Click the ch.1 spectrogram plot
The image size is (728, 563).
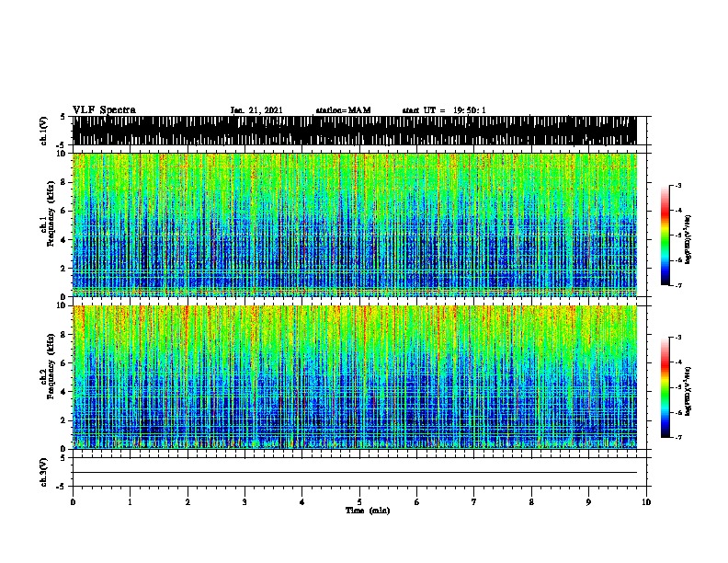tap(355, 224)
